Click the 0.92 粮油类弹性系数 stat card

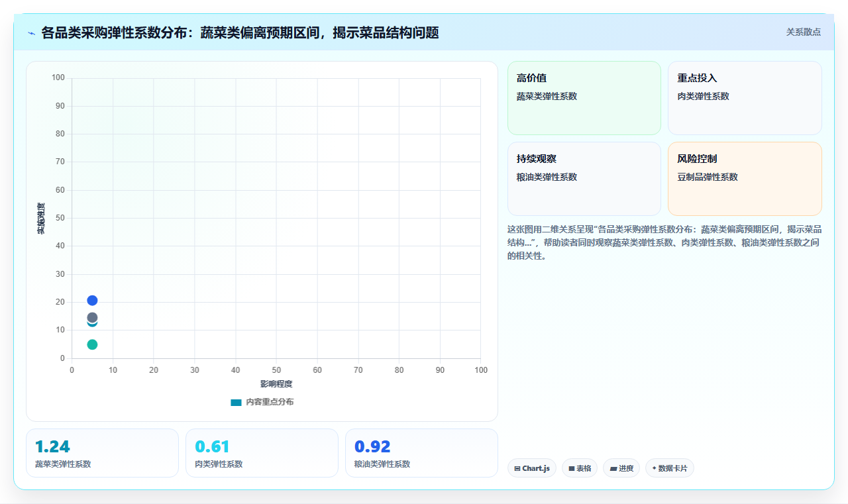(421, 453)
